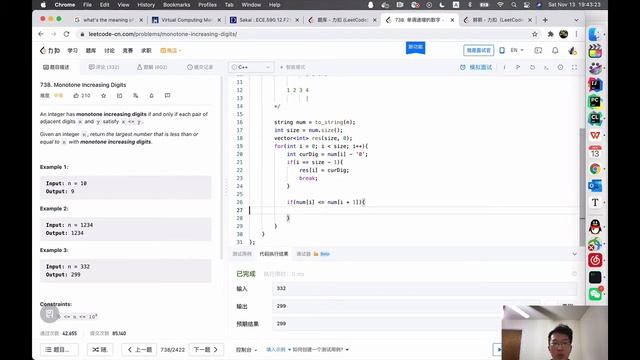Open the problem list button
640x360 pixels.
click(x=60, y=349)
